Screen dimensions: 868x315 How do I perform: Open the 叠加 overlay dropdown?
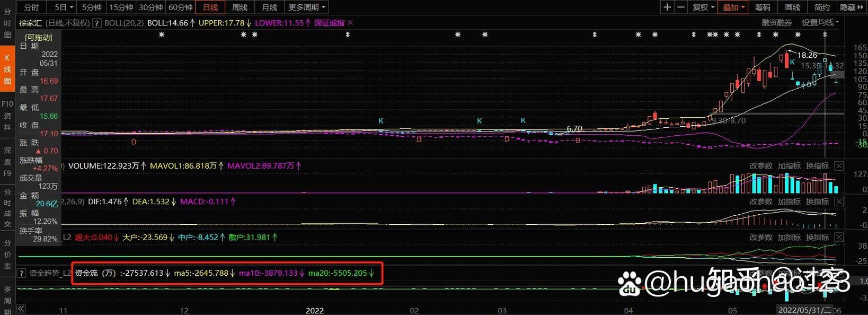click(x=734, y=7)
